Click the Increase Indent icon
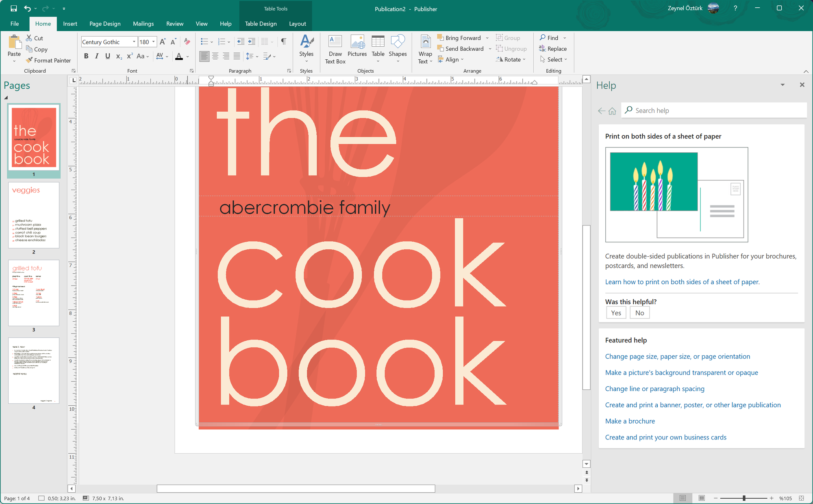 pyautogui.click(x=252, y=41)
